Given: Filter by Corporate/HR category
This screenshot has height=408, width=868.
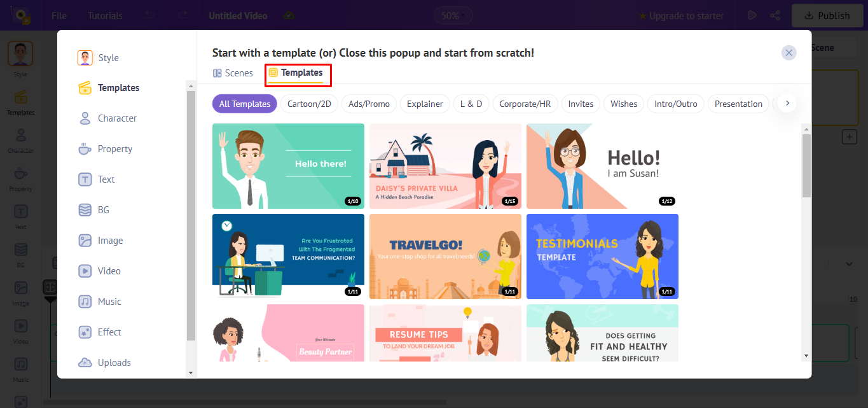Looking at the screenshot, I should pyautogui.click(x=525, y=104).
